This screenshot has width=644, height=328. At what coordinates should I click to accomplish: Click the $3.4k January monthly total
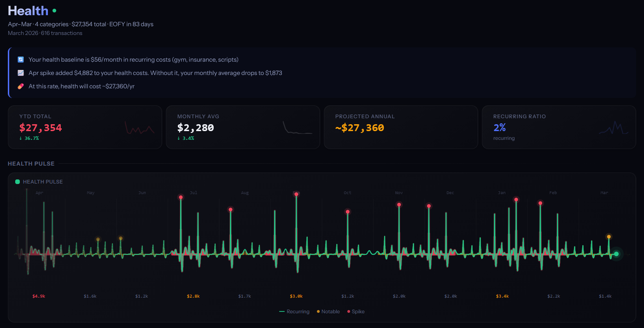tap(502, 296)
